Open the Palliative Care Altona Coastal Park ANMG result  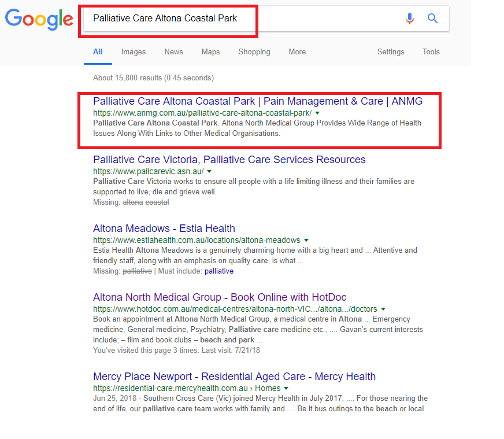(258, 101)
